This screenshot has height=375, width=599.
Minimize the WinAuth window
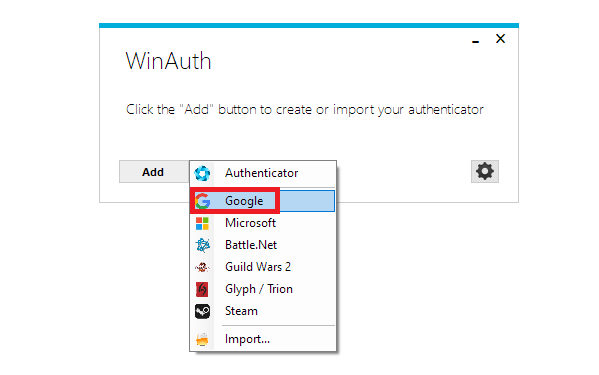click(476, 41)
